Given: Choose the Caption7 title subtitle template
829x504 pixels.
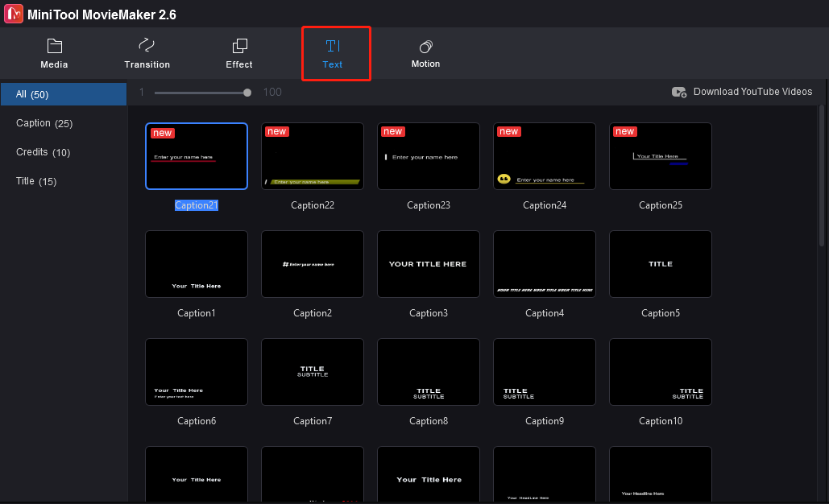Looking at the screenshot, I should 313,372.
